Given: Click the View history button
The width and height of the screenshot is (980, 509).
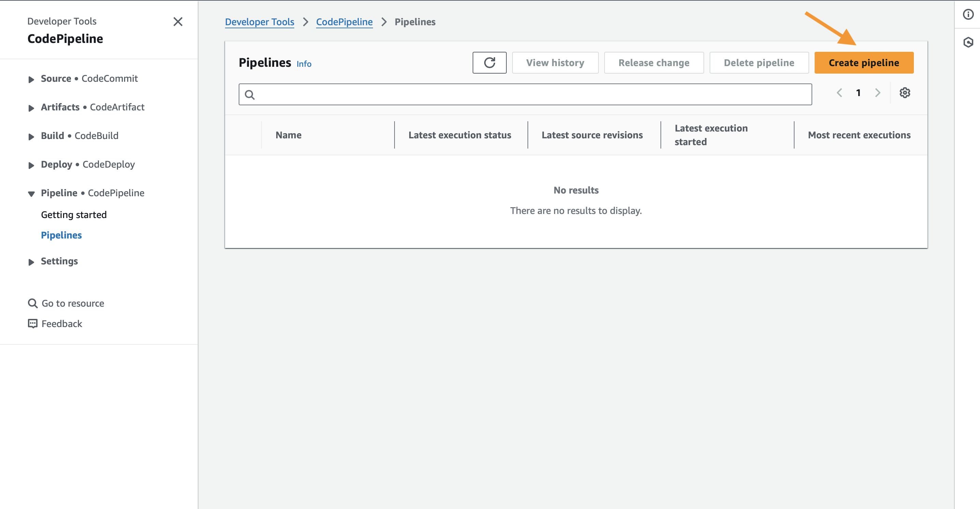Looking at the screenshot, I should (x=555, y=63).
